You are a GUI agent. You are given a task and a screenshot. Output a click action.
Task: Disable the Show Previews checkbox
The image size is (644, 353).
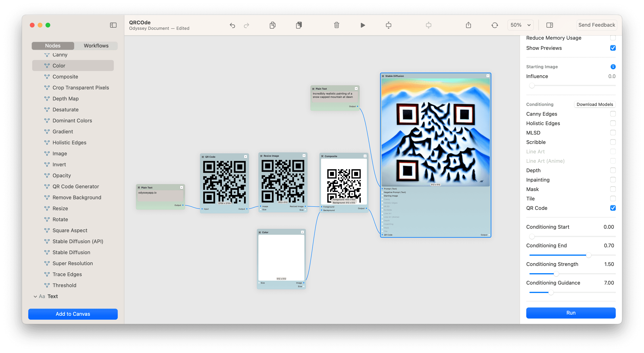pos(613,48)
